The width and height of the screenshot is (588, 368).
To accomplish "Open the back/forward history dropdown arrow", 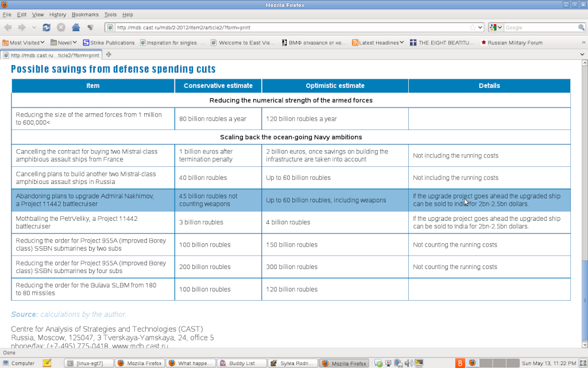I will (x=34, y=28).
